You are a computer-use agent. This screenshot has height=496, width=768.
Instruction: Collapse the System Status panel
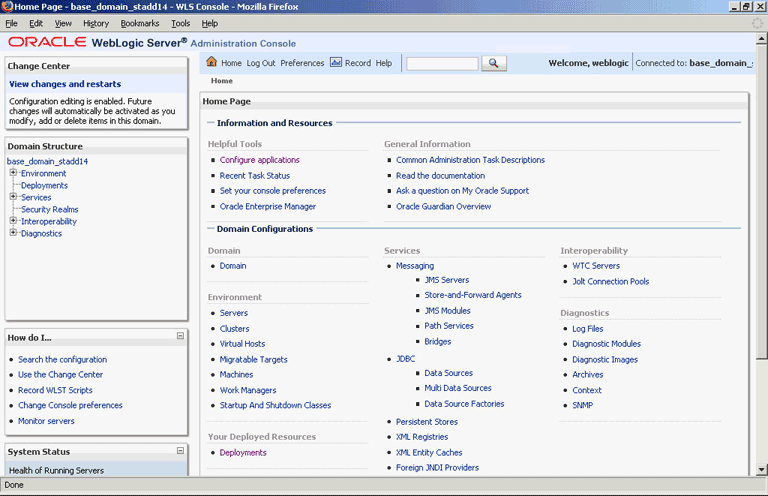(180, 450)
